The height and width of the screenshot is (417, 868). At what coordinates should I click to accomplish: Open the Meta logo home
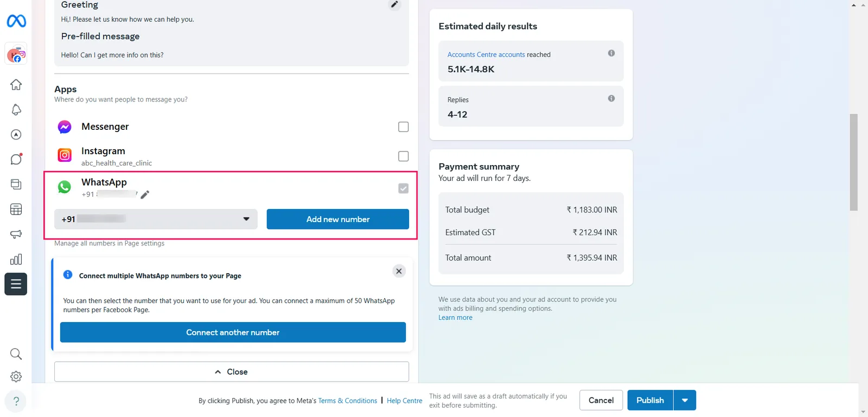pyautogui.click(x=16, y=21)
